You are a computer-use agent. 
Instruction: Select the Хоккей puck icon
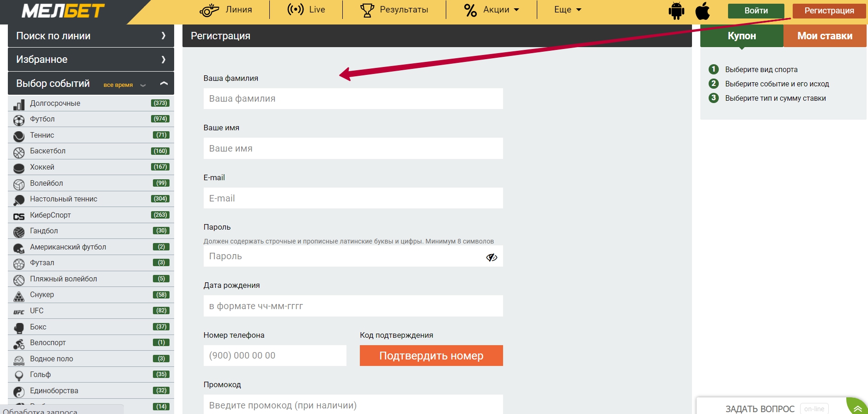[x=19, y=168]
